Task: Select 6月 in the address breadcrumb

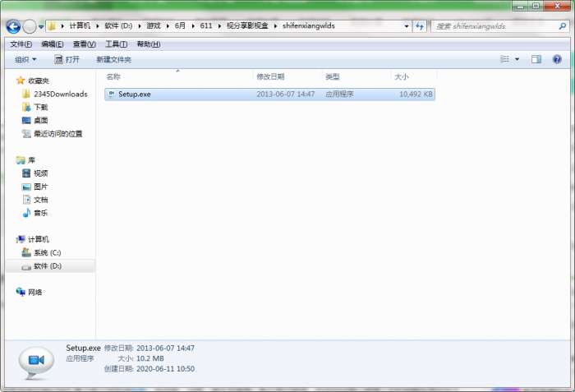Action: [x=180, y=25]
